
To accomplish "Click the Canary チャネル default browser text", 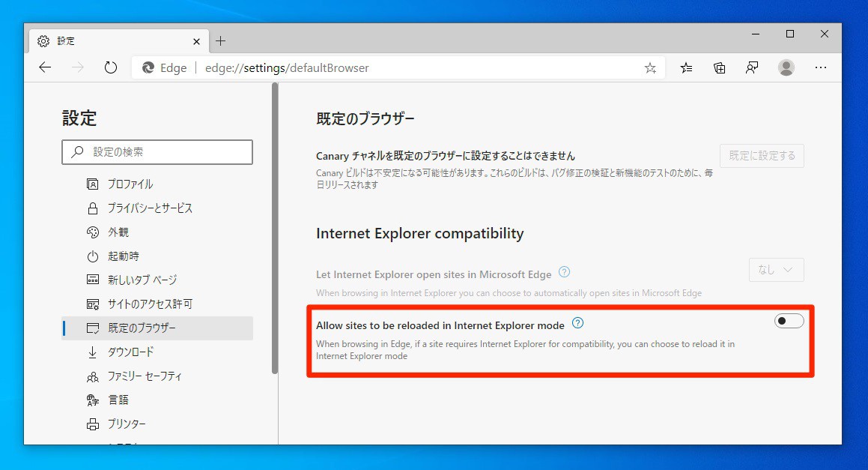I will pos(445,156).
